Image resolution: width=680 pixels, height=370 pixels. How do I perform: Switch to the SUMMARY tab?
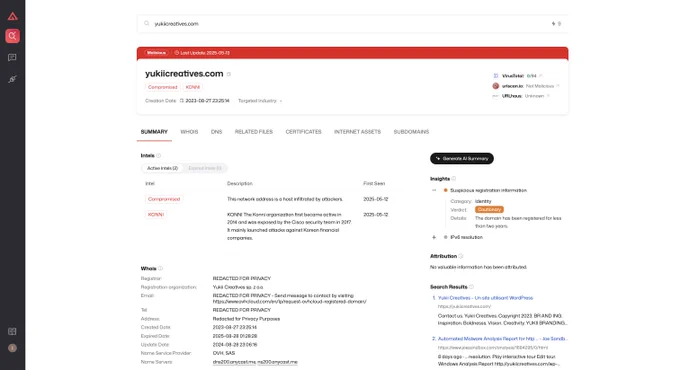(154, 132)
